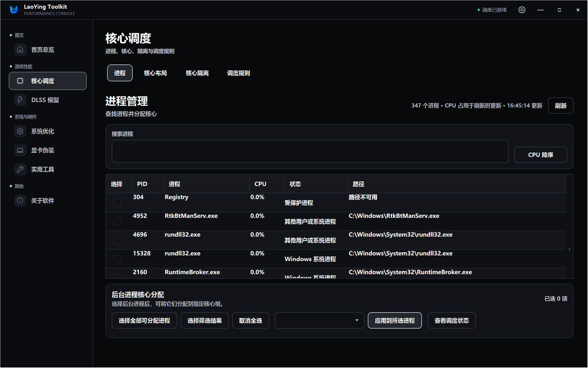Click 选择全部可分配进程 button

coord(144,320)
